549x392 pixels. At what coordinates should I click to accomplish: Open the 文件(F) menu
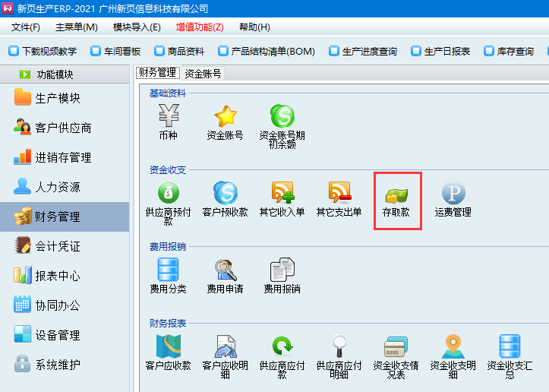click(26, 27)
